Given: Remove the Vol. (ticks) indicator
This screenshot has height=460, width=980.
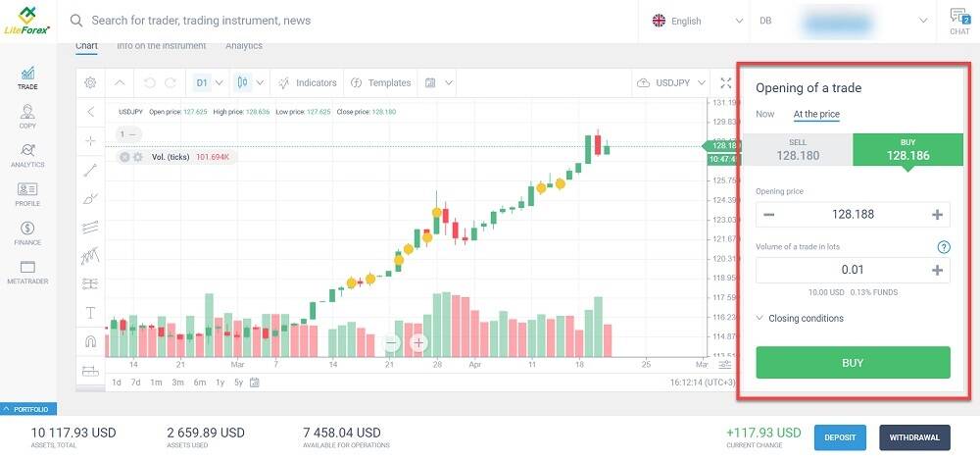Looking at the screenshot, I should coord(124,157).
